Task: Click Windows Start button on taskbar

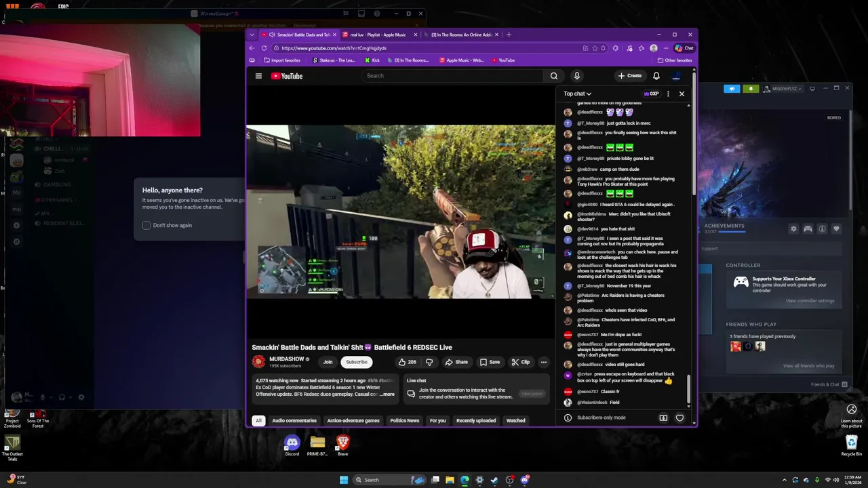Action: 344,480
